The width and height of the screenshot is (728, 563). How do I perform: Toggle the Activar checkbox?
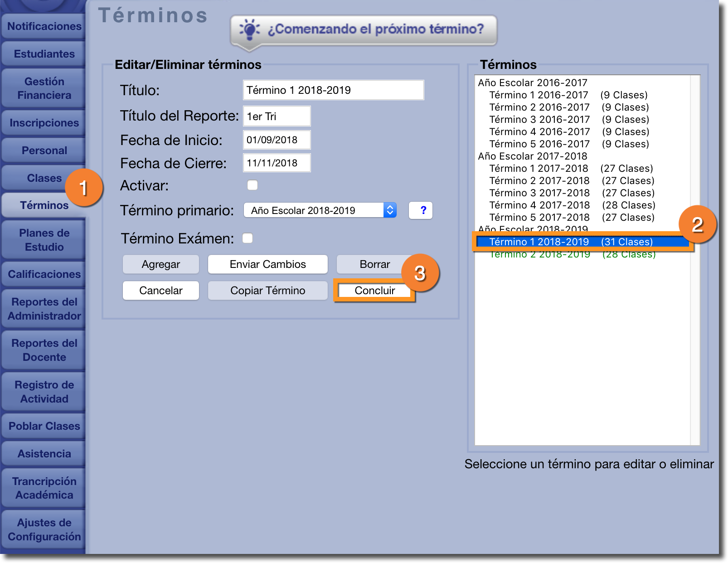click(x=252, y=185)
